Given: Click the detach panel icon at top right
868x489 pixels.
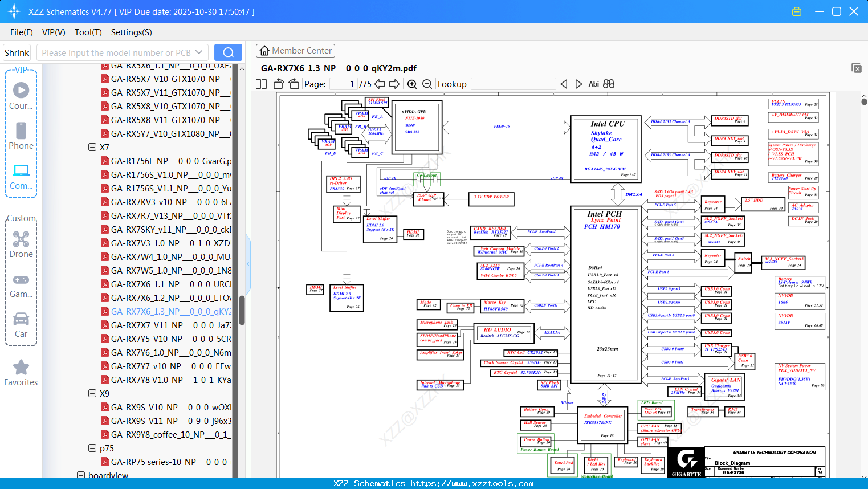Looking at the screenshot, I should tap(857, 68).
